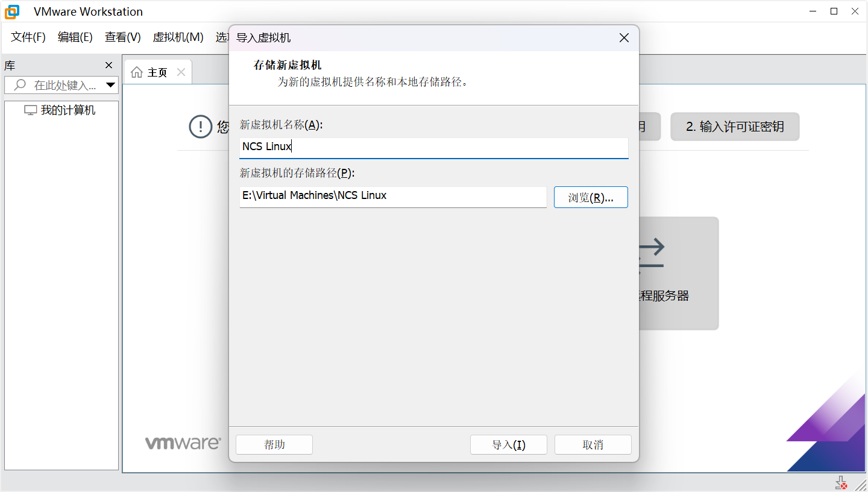The image size is (868, 492).
Task: Click the library search box
Action: [x=61, y=85]
